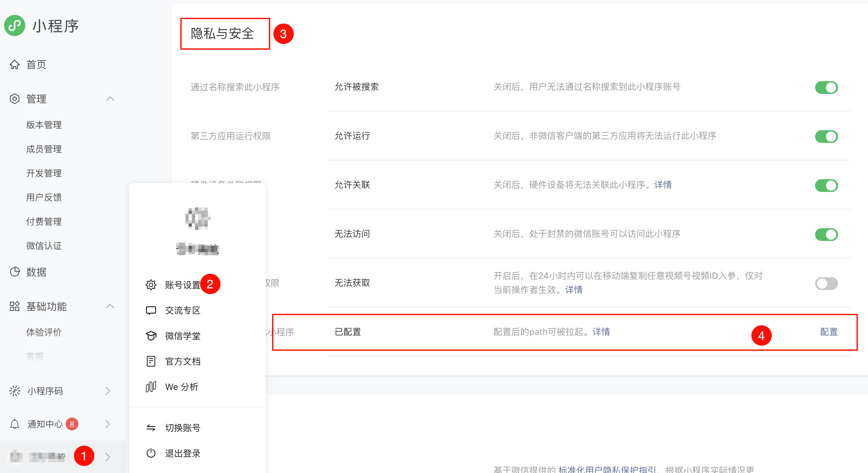Click the 配置 configure button
The image size is (868, 473).
(x=829, y=332)
